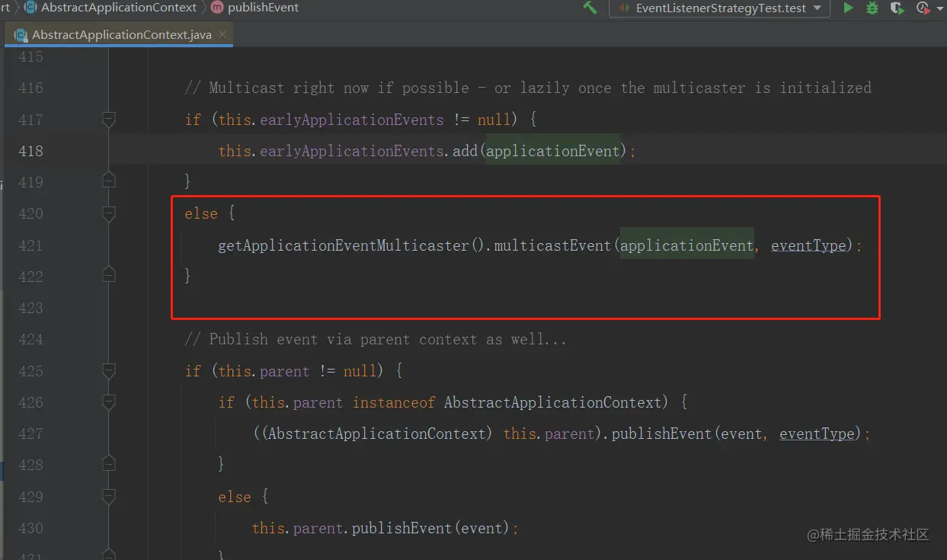947x560 pixels.
Task: Collapse the else block at line 420
Action: (108, 214)
